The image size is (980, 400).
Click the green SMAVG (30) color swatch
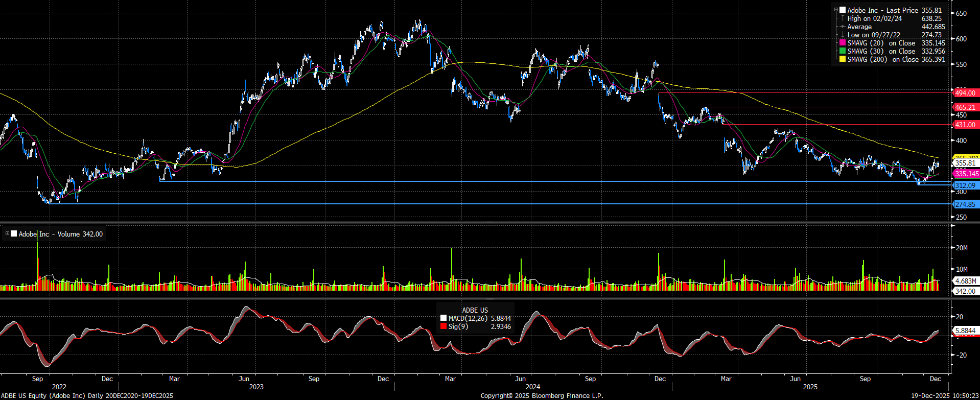point(843,51)
